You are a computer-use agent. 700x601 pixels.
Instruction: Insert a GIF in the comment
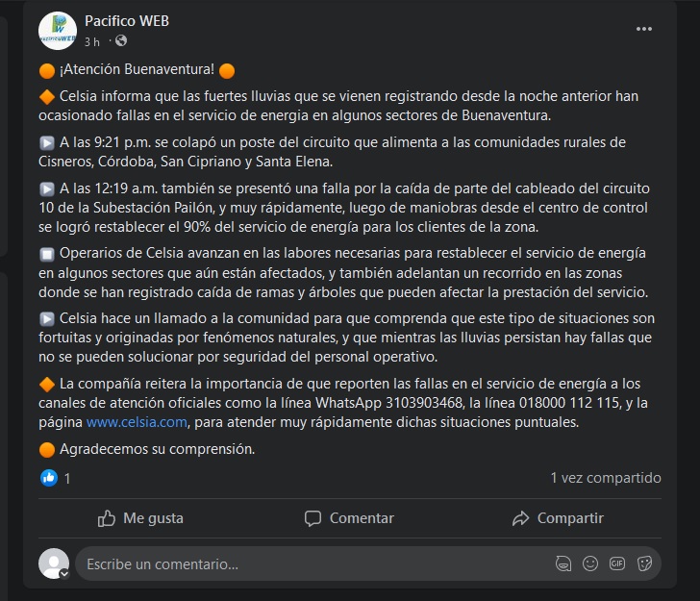click(x=617, y=563)
